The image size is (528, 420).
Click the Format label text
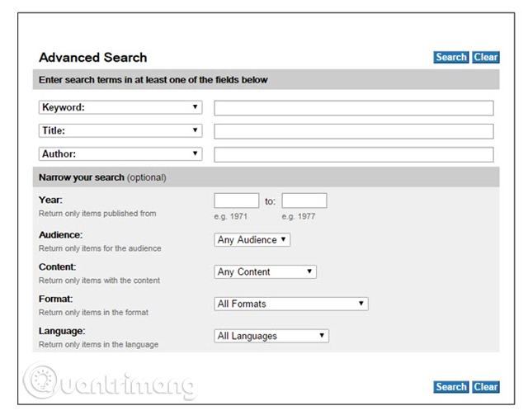(x=56, y=299)
